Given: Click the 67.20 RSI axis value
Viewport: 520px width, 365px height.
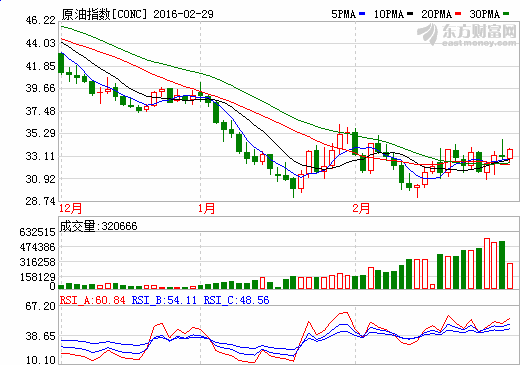Looking at the screenshot, I should click(41, 306).
